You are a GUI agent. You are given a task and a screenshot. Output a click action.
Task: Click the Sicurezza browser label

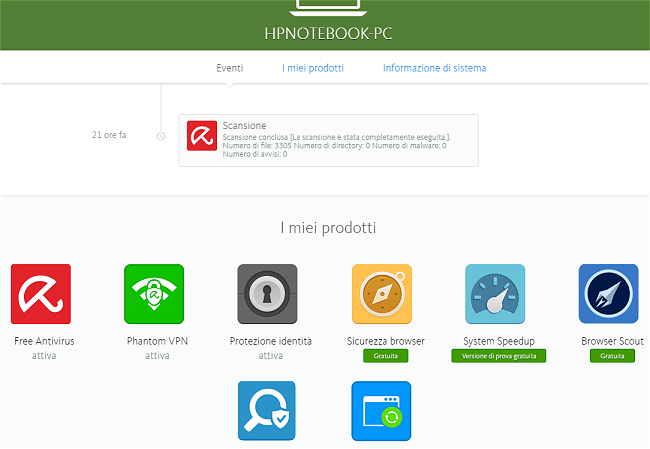386,341
